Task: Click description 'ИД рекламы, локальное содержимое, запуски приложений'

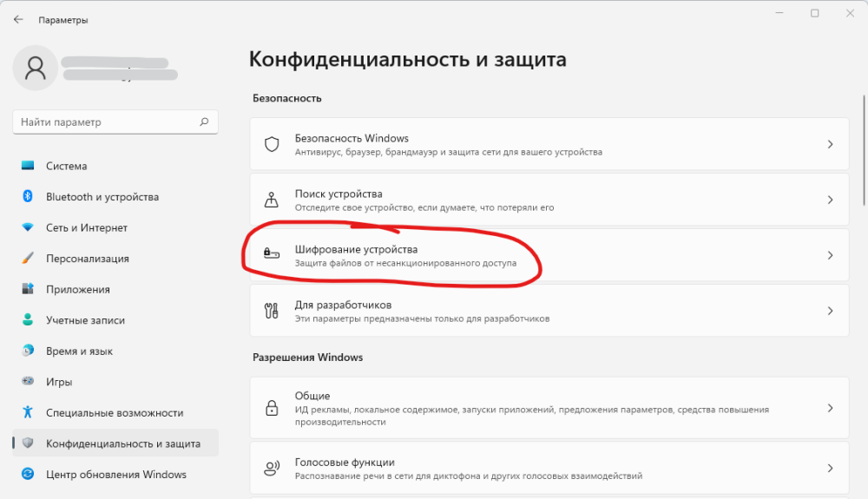Action: coord(531,416)
